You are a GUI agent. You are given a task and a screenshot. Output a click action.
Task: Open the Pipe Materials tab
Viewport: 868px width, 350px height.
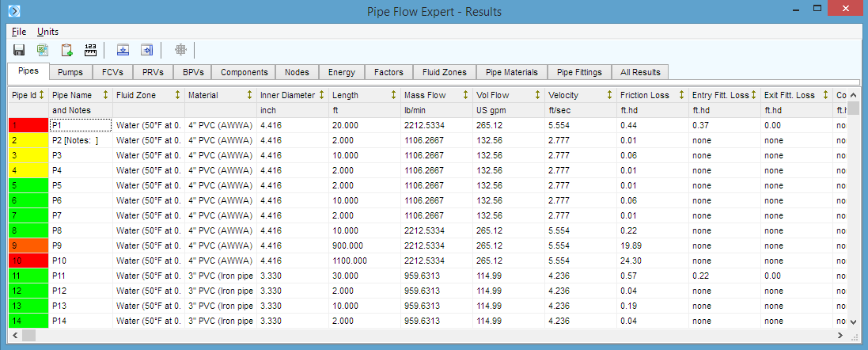pos(511,72)
